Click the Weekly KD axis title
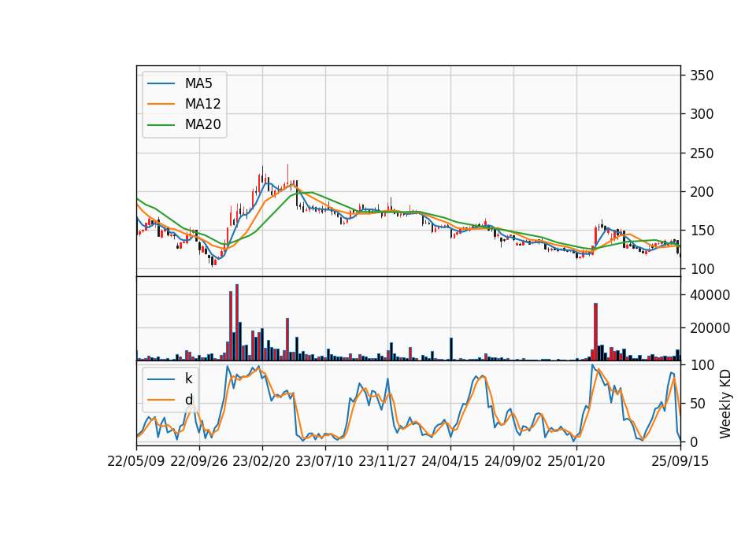 point(725,404)
